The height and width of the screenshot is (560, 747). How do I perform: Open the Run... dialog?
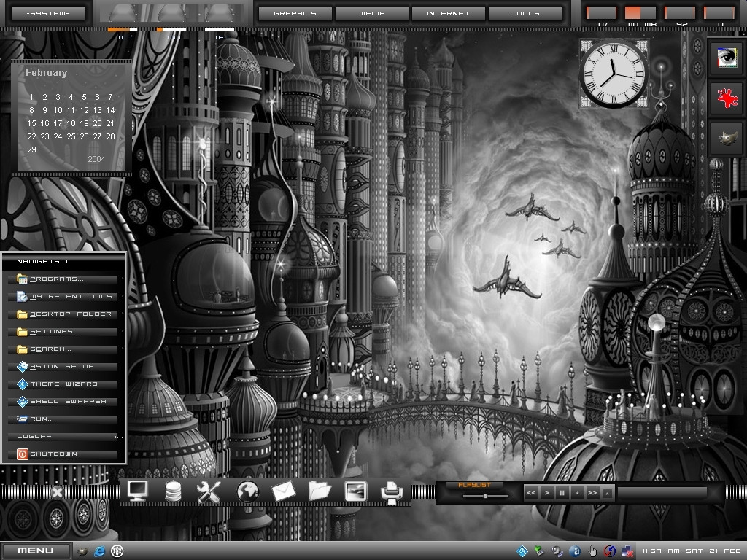[63, 419]
